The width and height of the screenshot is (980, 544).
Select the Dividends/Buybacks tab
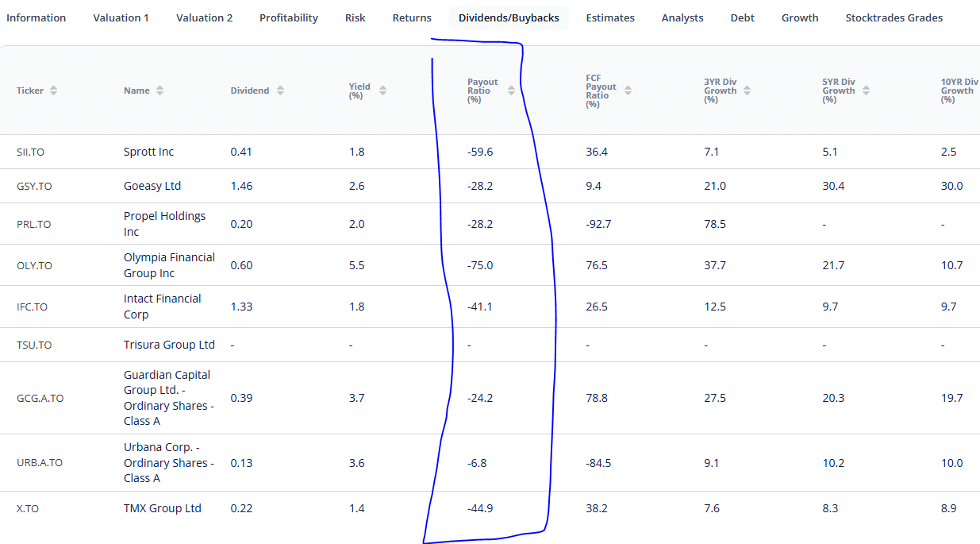509,17
